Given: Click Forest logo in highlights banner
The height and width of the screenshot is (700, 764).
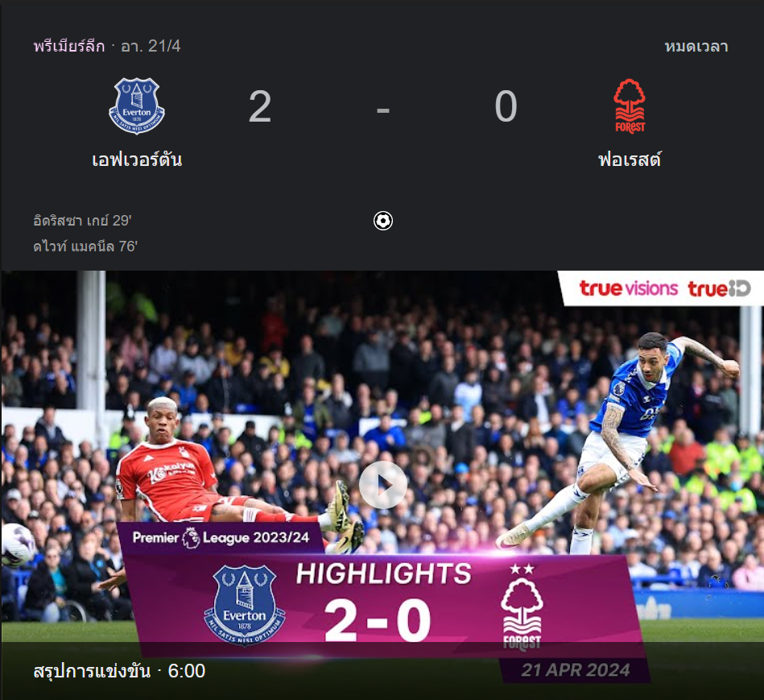Looking at the screenshot, I should [522, 607].
